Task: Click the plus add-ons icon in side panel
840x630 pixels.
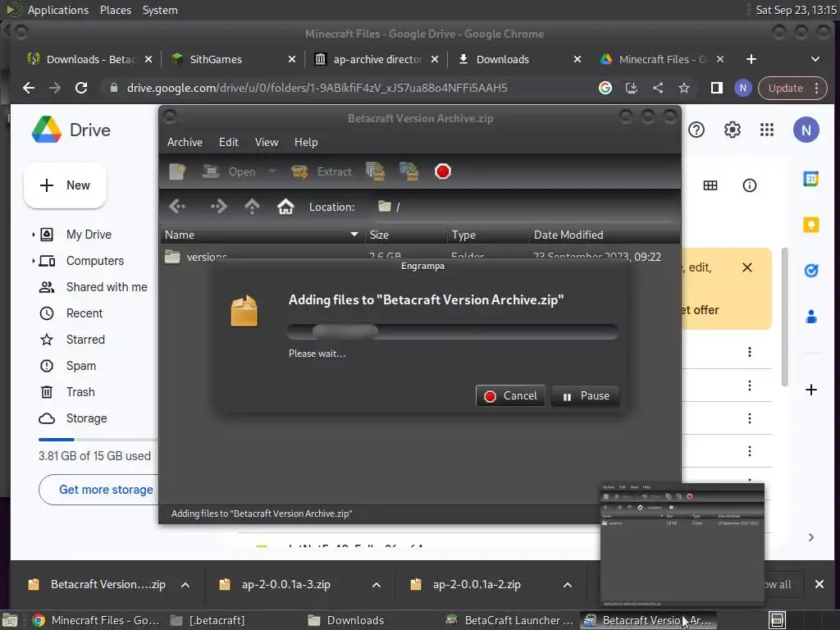Action: pos(810,390)
